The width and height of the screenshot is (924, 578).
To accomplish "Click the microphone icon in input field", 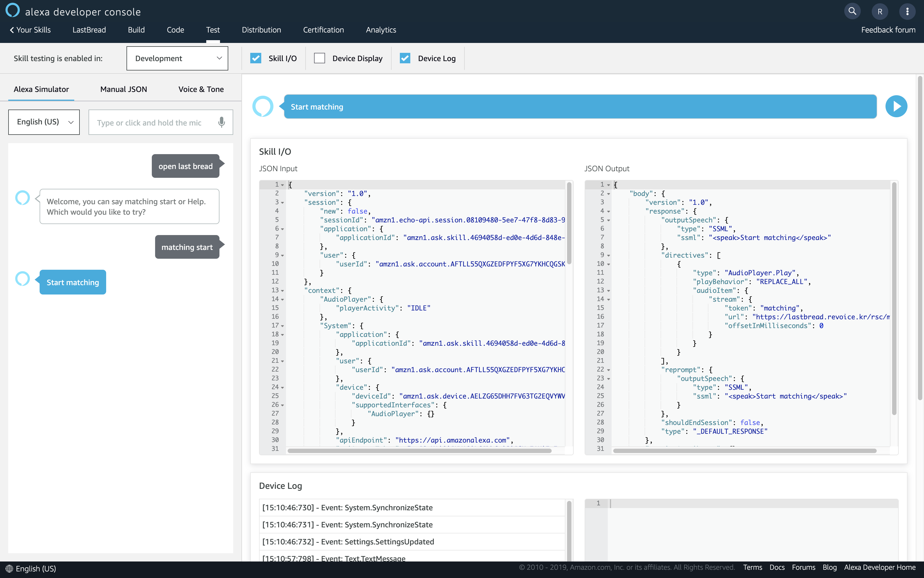I will (x=221, y=122).
